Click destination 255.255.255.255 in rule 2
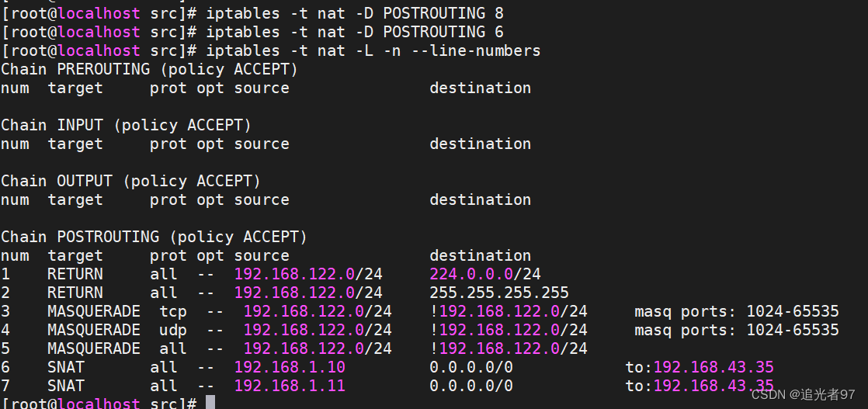 click(x=499, y=293)
